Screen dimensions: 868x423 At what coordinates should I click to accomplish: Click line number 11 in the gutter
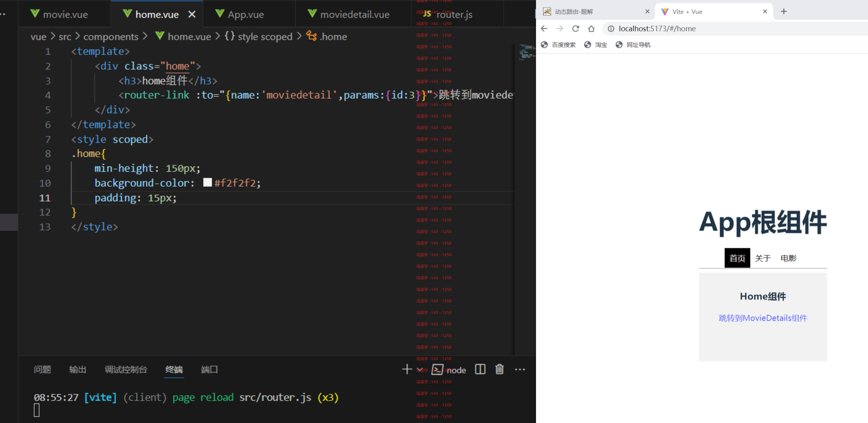[x=45, y=198]
